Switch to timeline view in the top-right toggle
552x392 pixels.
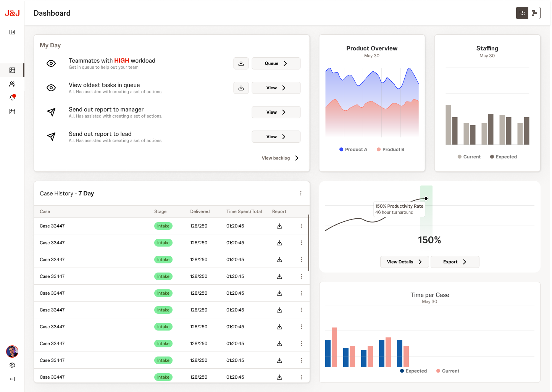pos(534,13)
